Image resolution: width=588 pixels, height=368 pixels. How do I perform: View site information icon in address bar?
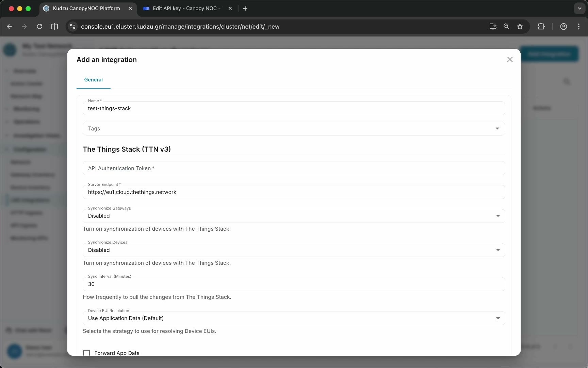pos(72,27)
